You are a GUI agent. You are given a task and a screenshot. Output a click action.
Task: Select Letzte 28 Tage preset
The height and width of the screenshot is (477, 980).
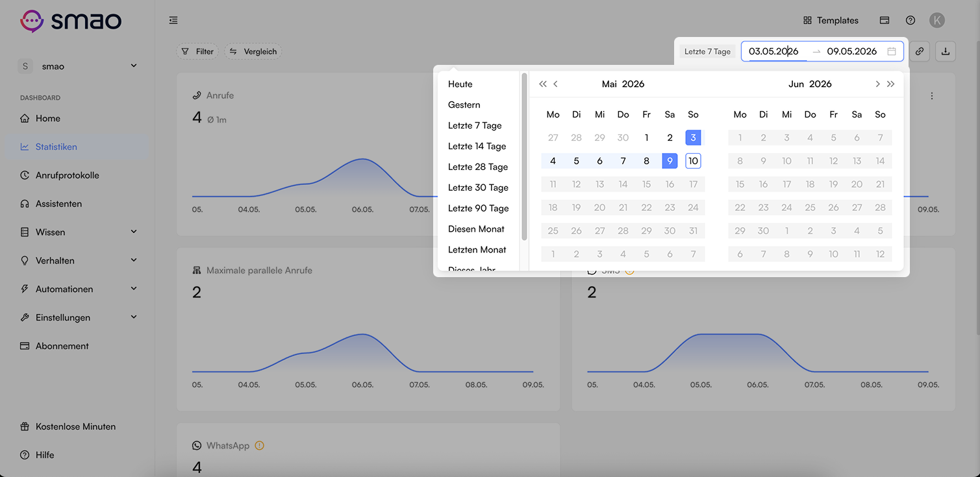pyautogui.click(x=479, y=167)
